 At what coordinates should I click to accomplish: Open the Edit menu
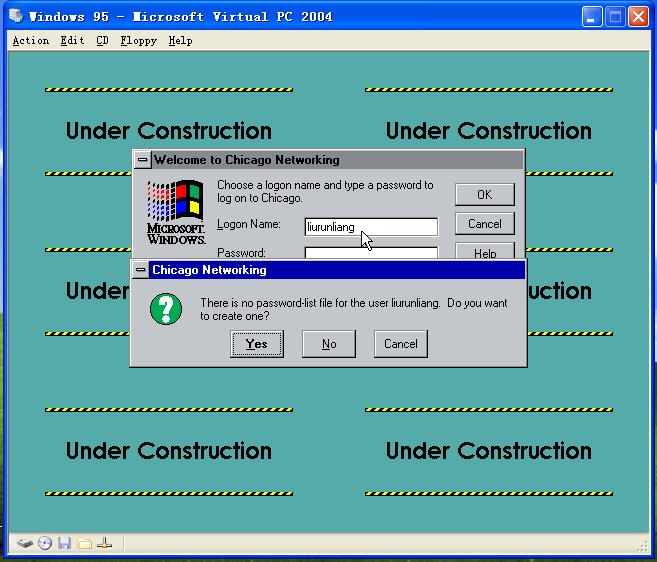pos(72,41)
